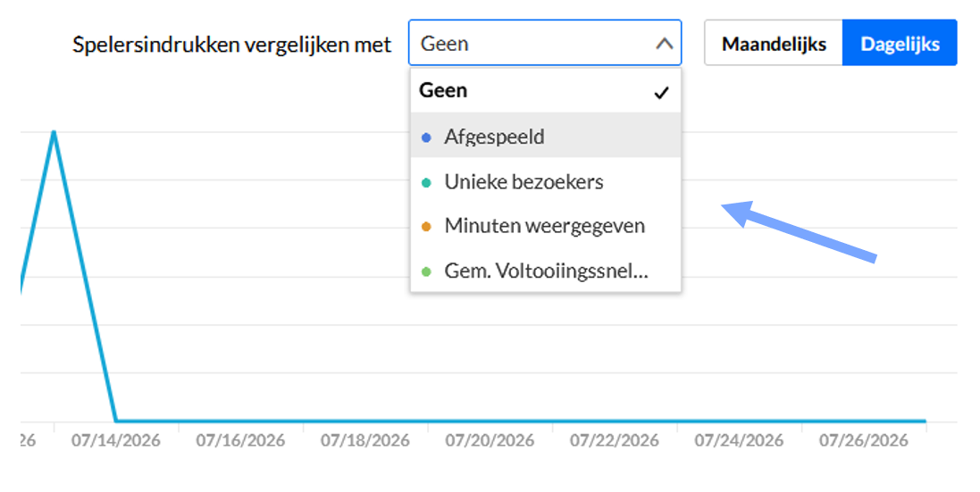Image resolution: width=980 pixels, height=492 pixels.
Task: Click the checkmark next to Geen
Action: click(x=660, y=93)
